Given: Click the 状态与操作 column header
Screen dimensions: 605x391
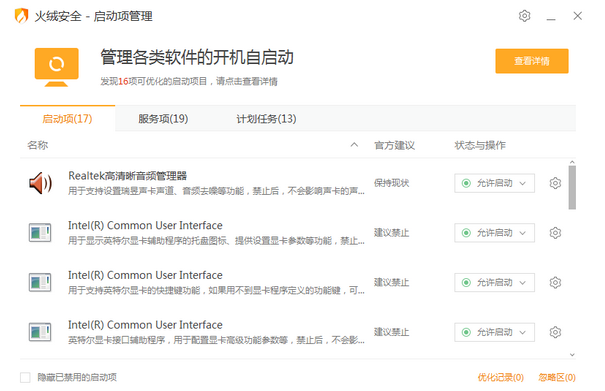Looking at the screenshot, I should click(x=480, y=145).
